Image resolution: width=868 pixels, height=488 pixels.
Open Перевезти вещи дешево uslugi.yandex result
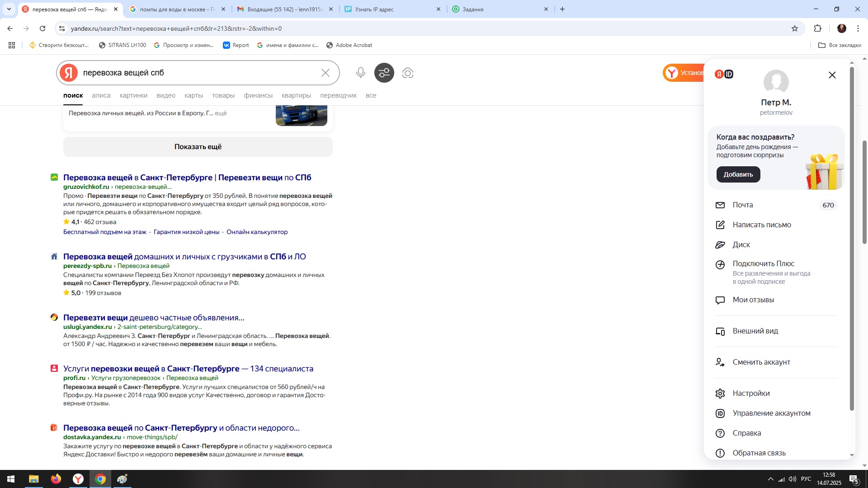(x=154, y=318)
